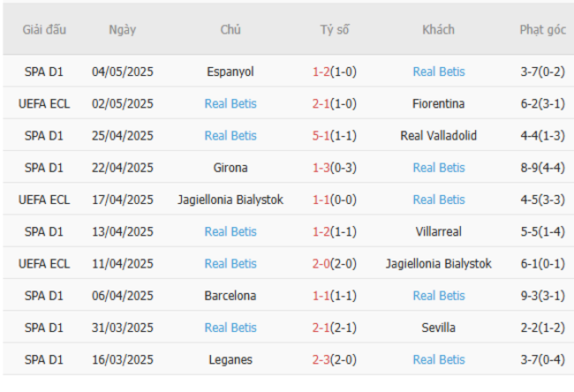Viewport: 574px width, 392px height.
Task: Select the Fiorentina team name
Action: click(439, 103)
